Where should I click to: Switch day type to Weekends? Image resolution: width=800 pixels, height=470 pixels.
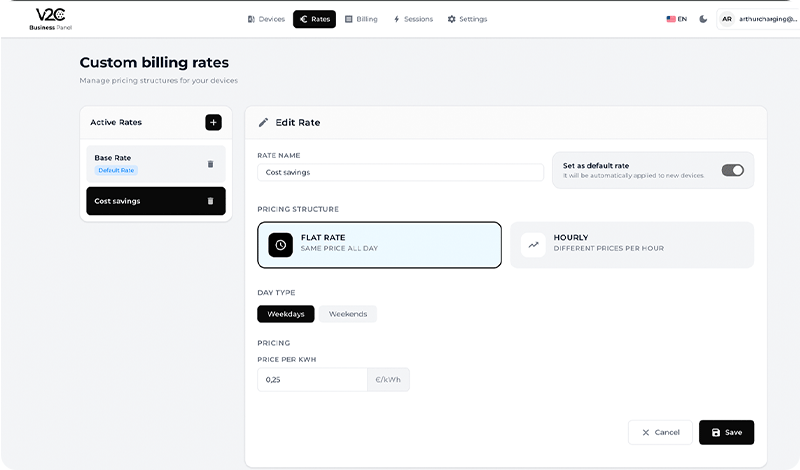click(347, 314)
